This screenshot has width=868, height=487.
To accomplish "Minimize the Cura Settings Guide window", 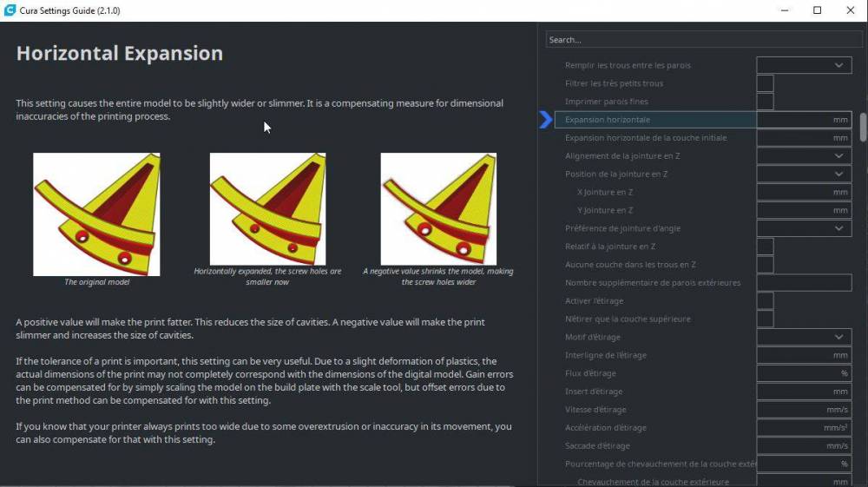I will point(785,10).
